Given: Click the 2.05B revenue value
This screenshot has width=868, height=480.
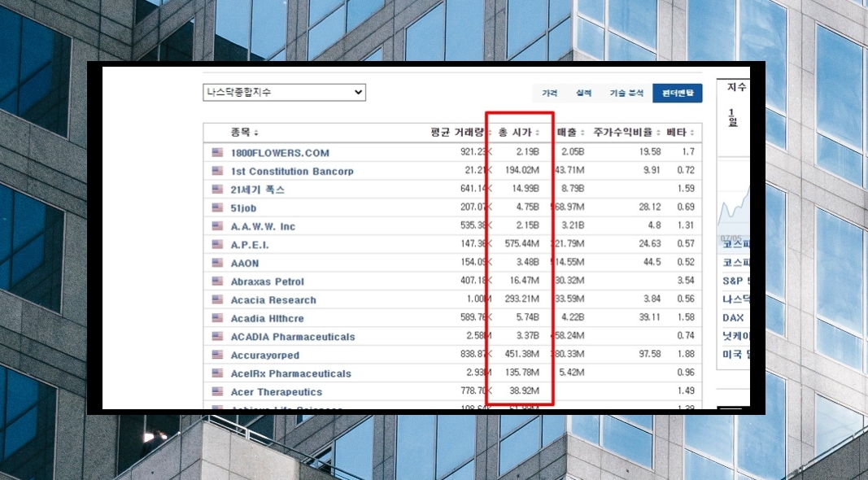Looking at the screenshot, I should tap(573, 151).
